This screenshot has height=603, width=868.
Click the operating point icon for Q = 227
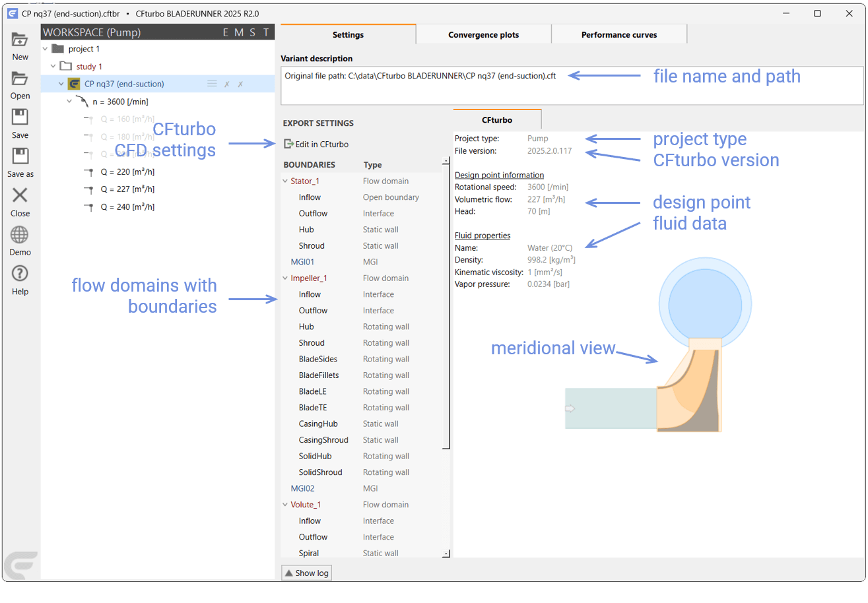(89, 189)
